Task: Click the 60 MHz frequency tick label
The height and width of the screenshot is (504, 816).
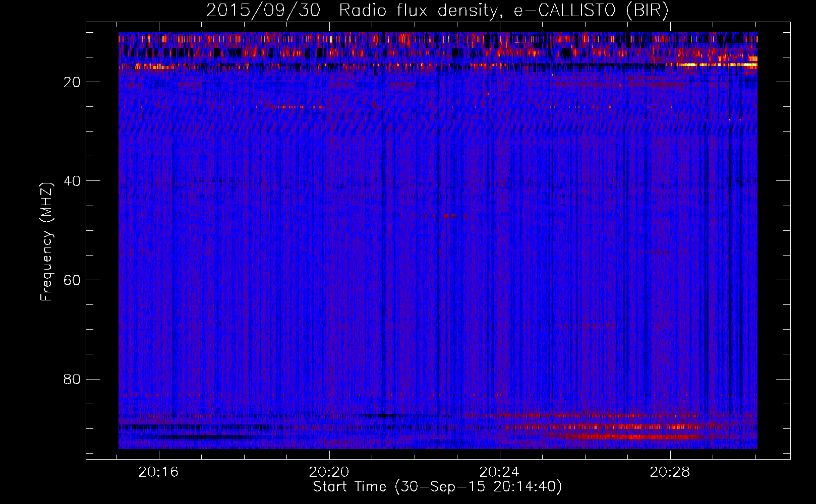Action: pos(72,280)
